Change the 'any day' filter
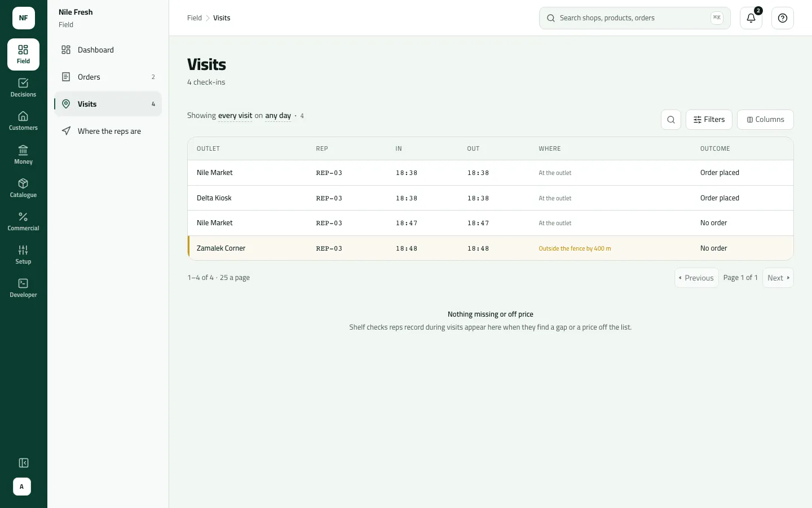This screenshot has height=508, width=812. coord(278,116)
